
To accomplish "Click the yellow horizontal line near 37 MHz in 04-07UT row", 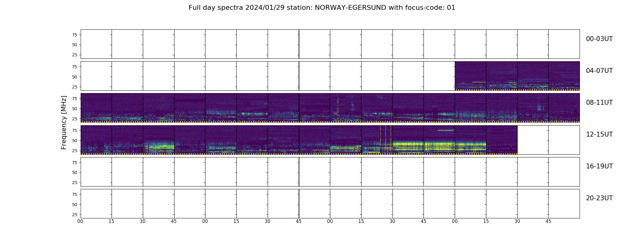I will pos(479,82).
